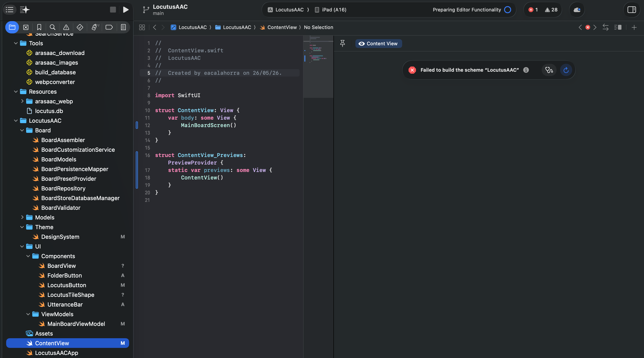The height and width of the screenshot is (358, 644).
Task: Select the locutus.db file
Action: tap(49, 111)
